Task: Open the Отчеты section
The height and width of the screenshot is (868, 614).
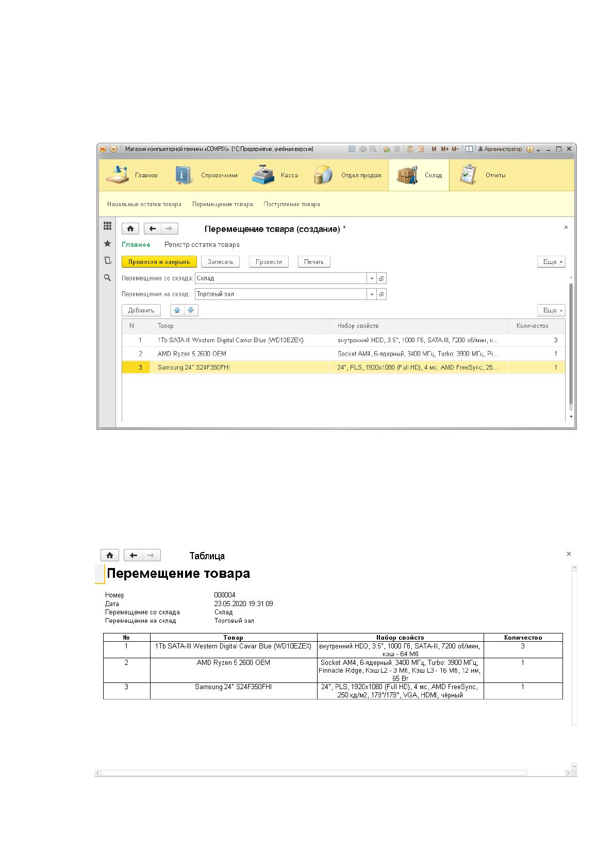Action: click(x=483, y=175)
